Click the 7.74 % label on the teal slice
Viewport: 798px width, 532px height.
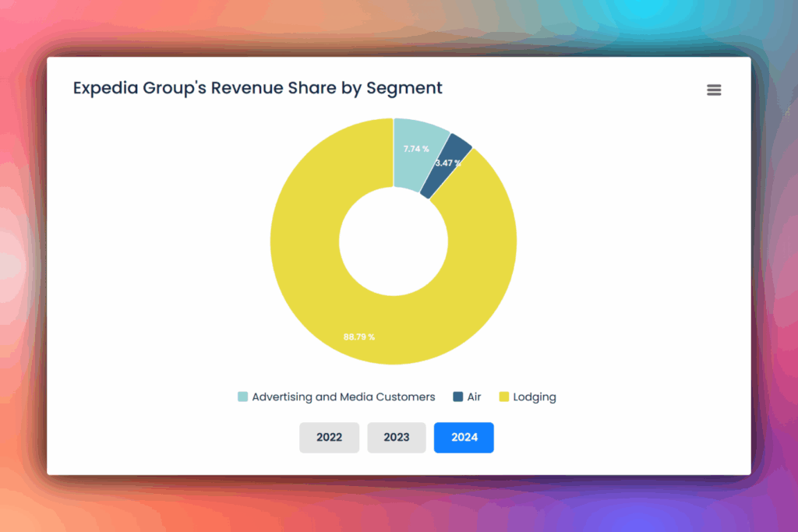pos(415,148)
